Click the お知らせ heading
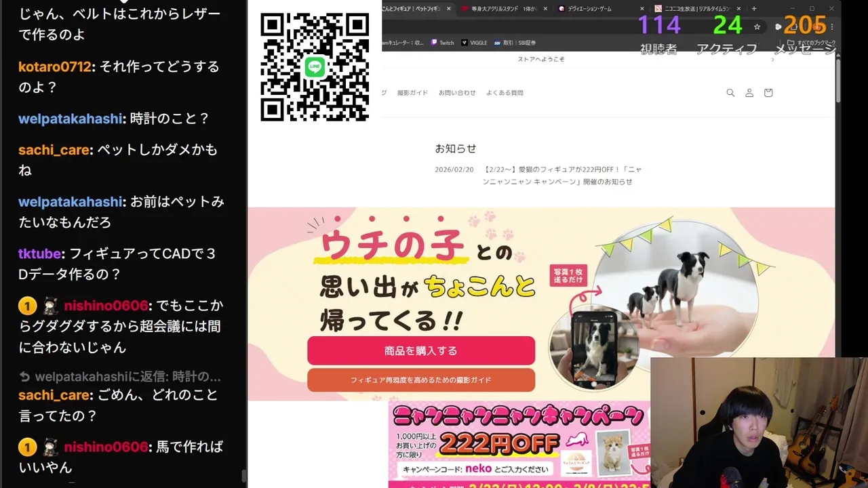Image resolution: width=868 pixels, height=488 pixels. click(456, 148)
